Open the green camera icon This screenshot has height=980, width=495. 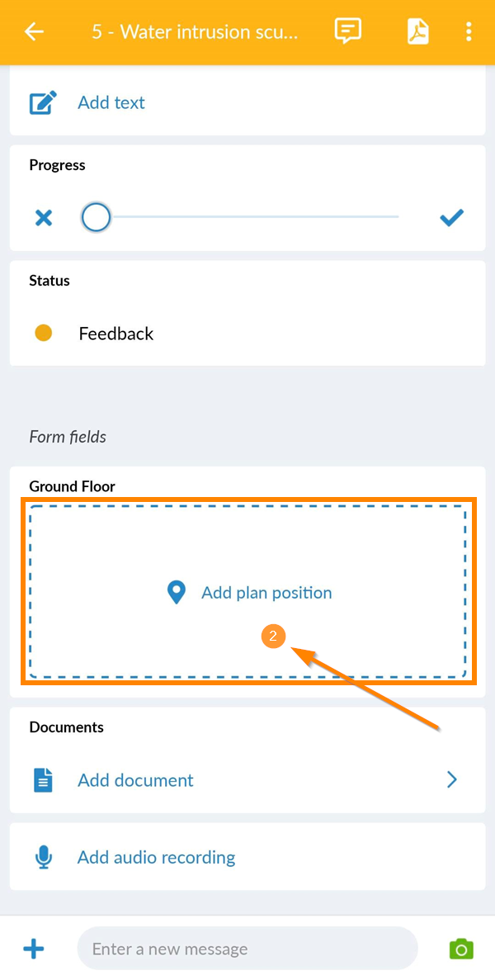tap(461, 949)
